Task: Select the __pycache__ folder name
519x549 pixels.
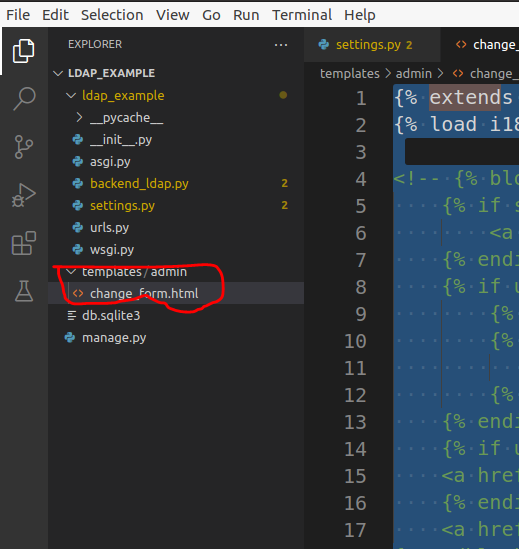Action: 126,118
